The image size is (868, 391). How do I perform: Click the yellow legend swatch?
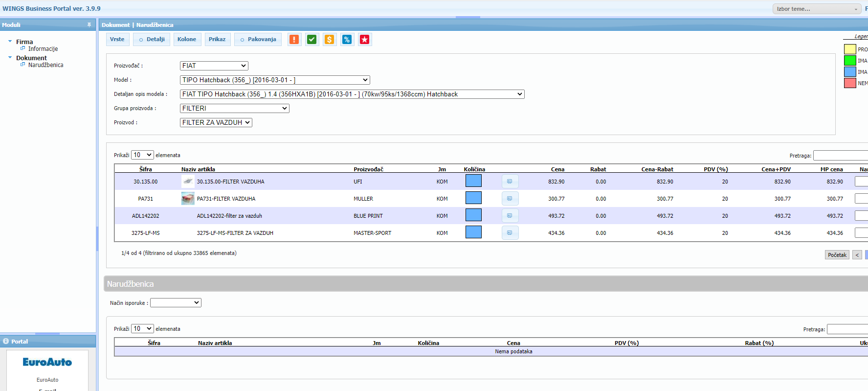(x=850, y=49)
